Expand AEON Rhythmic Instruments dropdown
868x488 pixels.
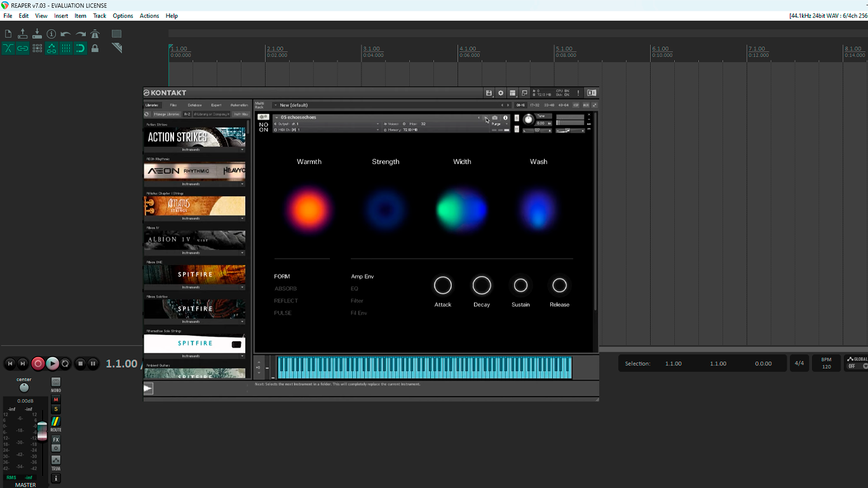click(x=194, y=184)
